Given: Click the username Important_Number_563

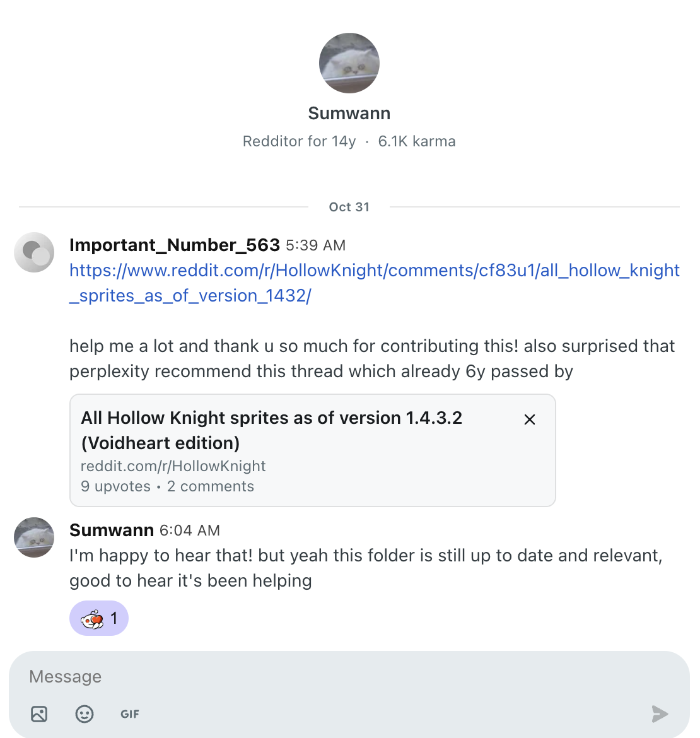Looking at the screenshot, I should pos(175,245).
